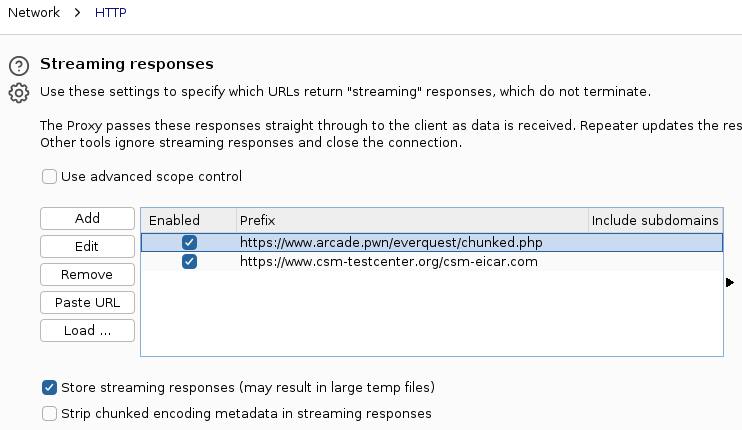The height and width of the screenshot is (430, 742).
Task: Click the breadcrumb chevron after Network
Action: 77,13
